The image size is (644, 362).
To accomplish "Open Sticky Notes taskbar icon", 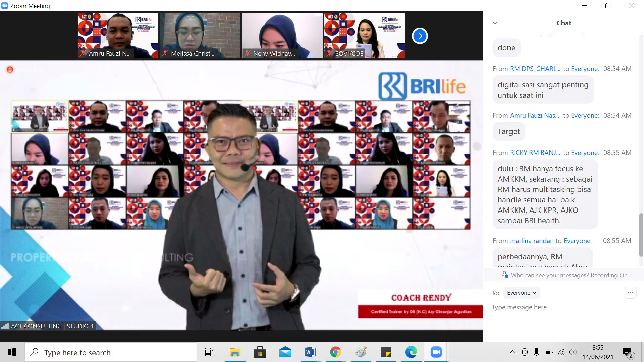I will [386, 352].
